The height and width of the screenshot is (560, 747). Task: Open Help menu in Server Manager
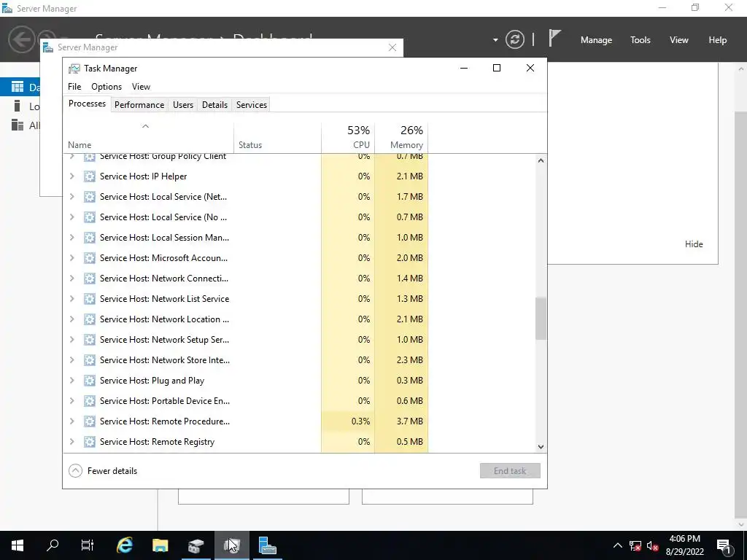click(x=717, y=40)
